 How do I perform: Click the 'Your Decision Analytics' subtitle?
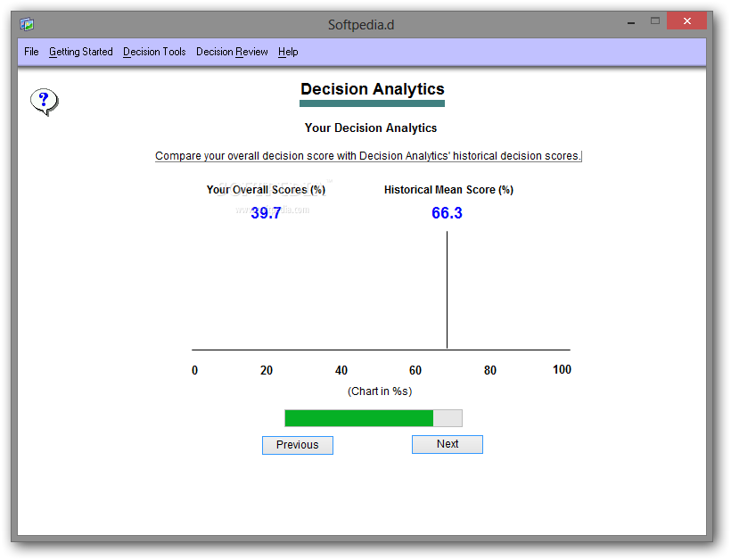pos(371,128)
